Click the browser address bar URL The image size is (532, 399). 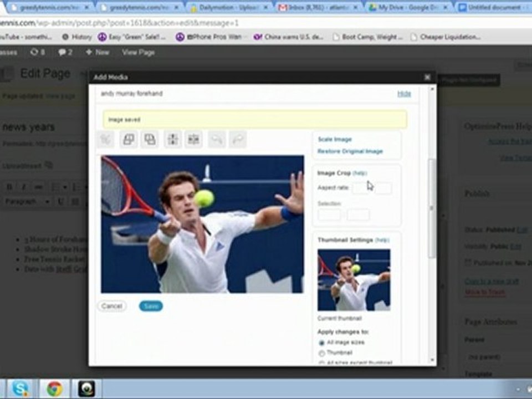pyautogui.click(x=120, y=23)
